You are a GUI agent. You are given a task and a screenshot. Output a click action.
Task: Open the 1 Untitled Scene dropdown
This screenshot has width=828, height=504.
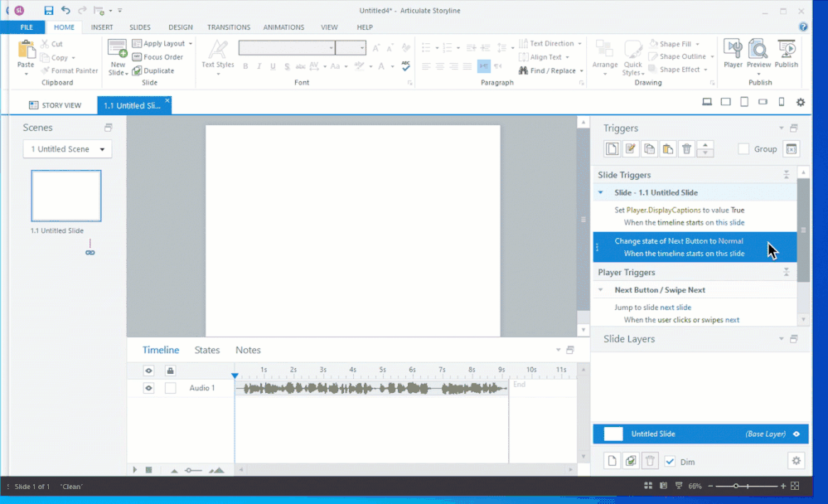[x=67, y=149]
